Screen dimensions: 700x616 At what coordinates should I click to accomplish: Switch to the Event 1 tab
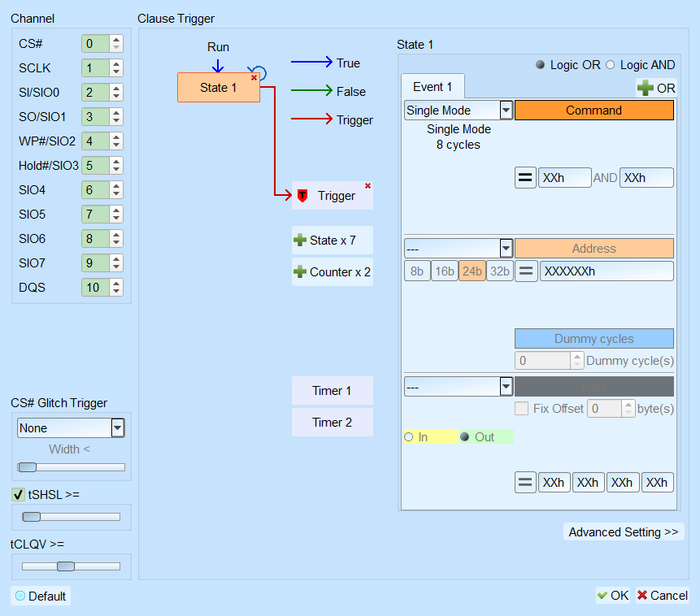point(433,87)
